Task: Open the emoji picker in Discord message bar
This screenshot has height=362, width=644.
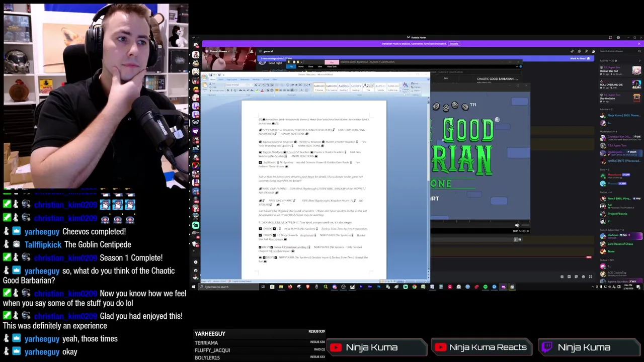Action: coord(583,277)
